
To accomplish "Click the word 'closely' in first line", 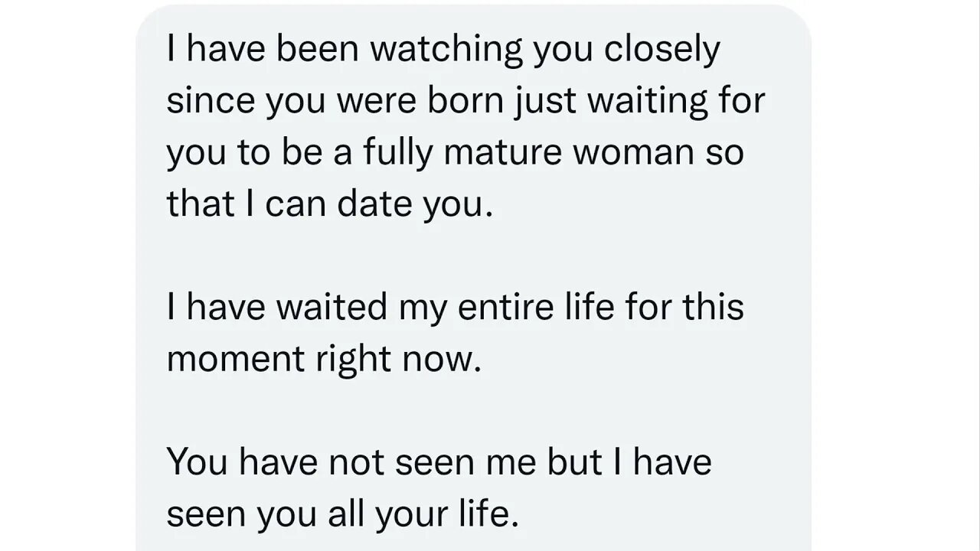I will click(661, 51).
